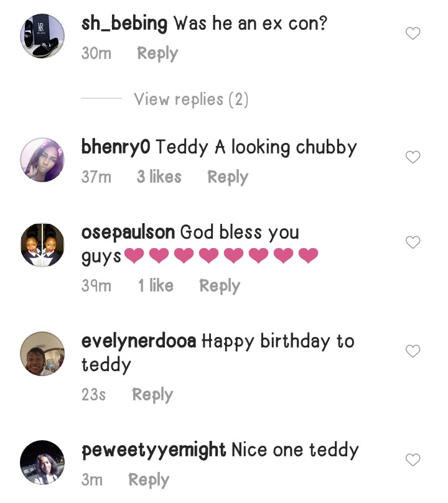The height and width of the screenshot is (503, 448).
Task: Reply to osepaulson's comment
Action: 220,286
